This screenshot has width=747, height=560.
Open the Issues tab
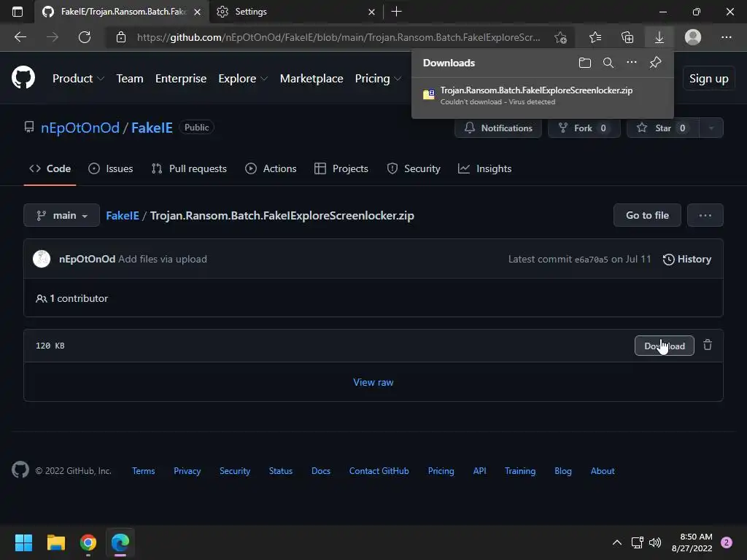point(111,168)
